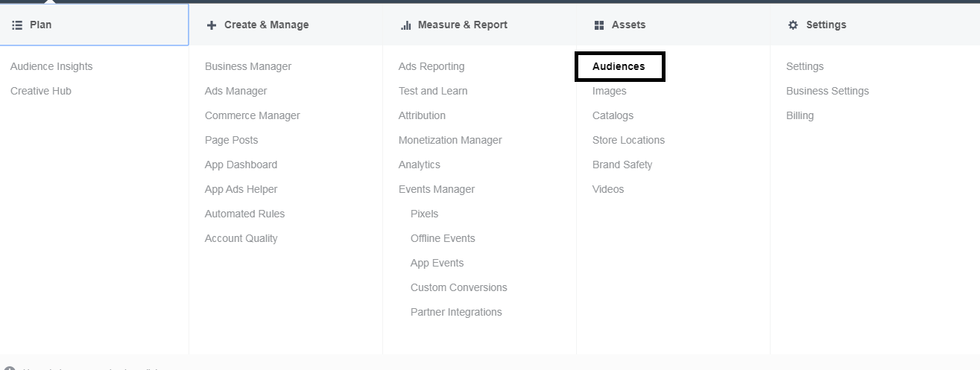Screen dimensions: 980x370
Task: Click the plus icon beside Create & Manage
Action: click(x=212, y=25)
